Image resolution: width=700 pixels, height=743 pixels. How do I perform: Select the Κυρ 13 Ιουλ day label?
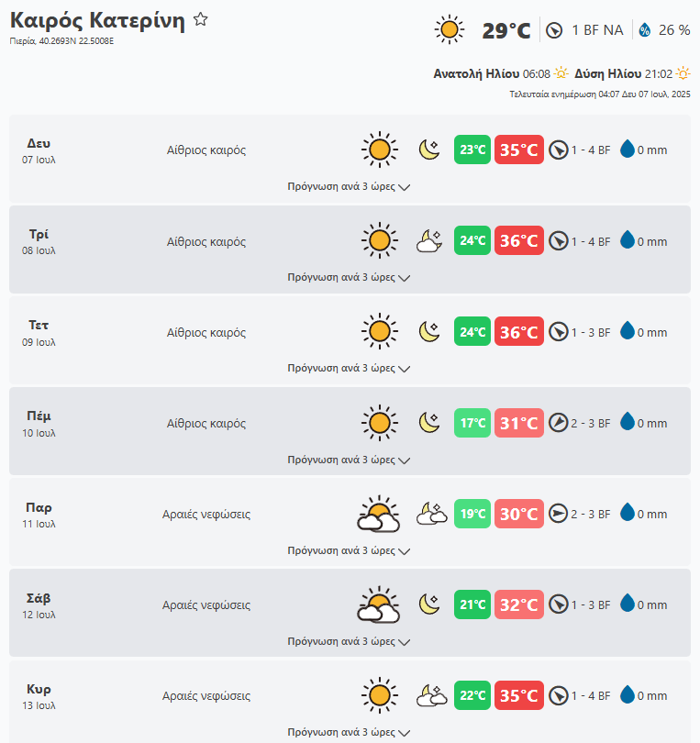[x=39, y=696]
